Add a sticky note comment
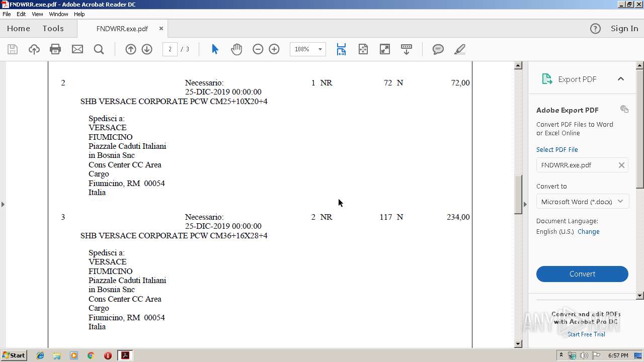 438,49
